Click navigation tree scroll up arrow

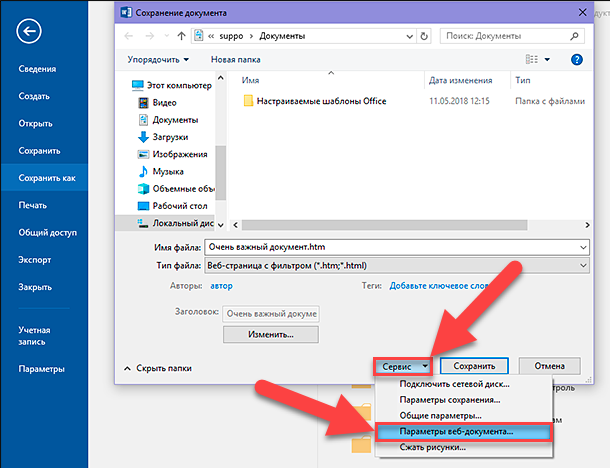coord(221,78)
